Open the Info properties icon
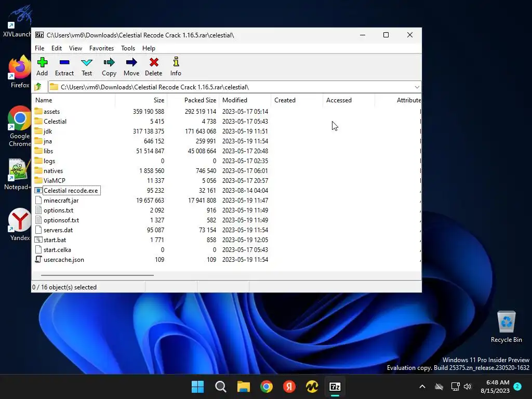532x399 pixels. (x=176, y=62)
